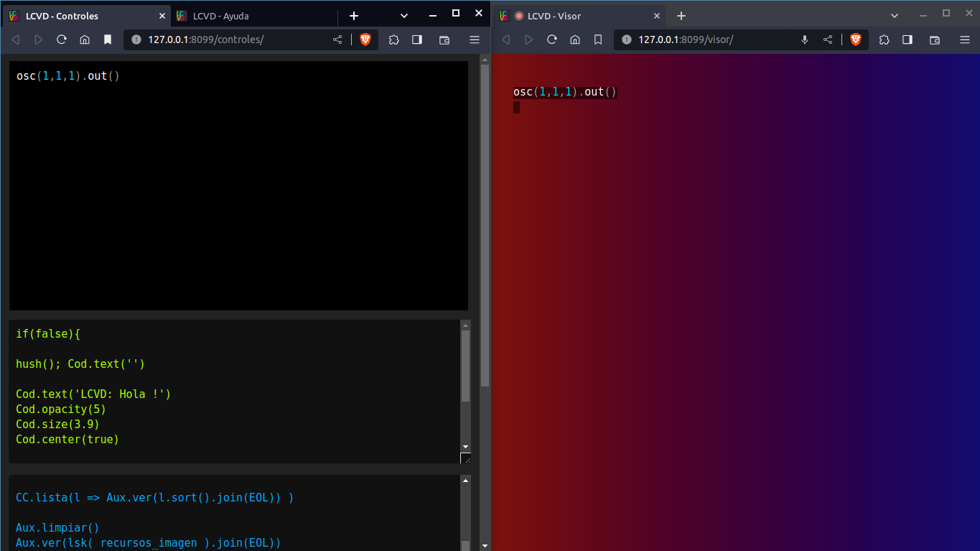The image size is (980, 551).
Task: Click osc(1,1,1).out() text in Visor page
Action: [565, 92]
